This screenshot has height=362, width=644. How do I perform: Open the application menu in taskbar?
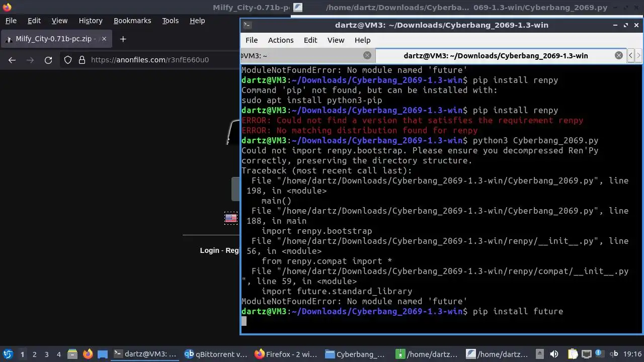coord(8,354)
